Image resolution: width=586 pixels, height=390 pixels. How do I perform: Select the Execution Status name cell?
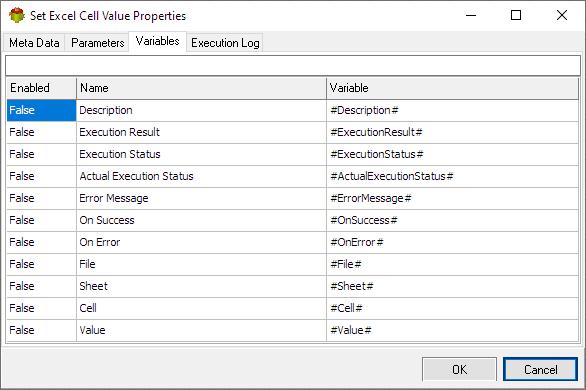click(x=201, y=154)
